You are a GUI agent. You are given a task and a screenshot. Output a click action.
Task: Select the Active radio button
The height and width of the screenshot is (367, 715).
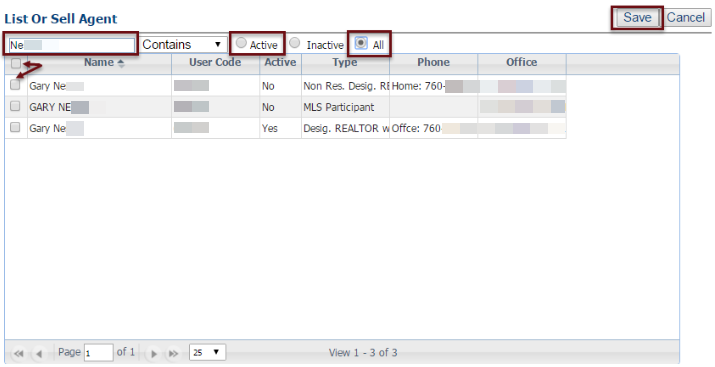tap(241, 43)
